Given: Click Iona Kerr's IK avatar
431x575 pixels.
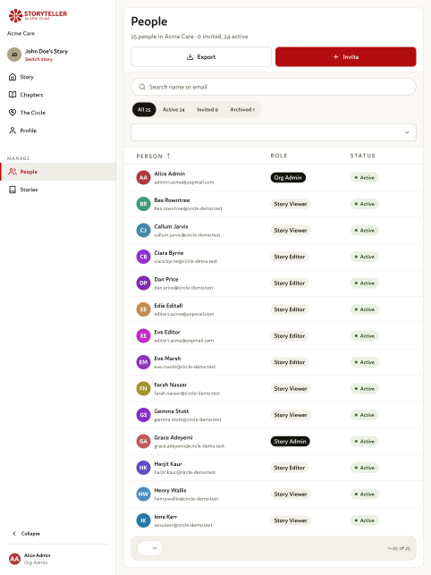Looking at the screenshot, I should click(143, 521).
